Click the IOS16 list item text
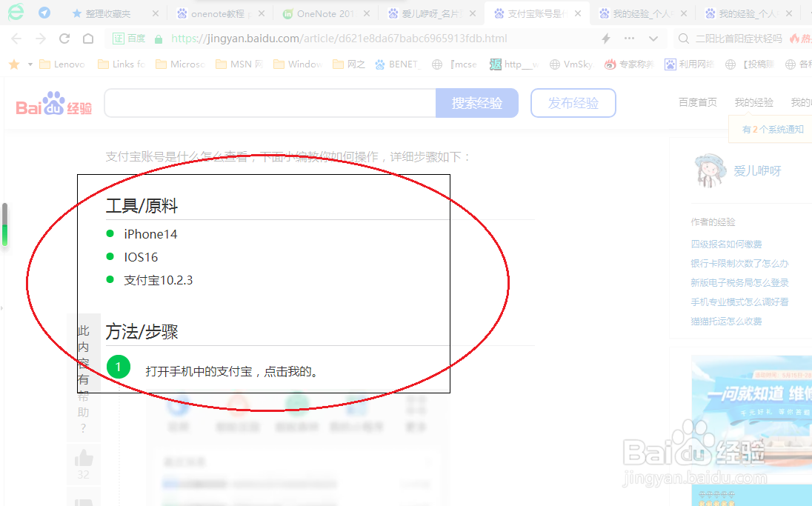Image resolution: width=812 pixels, height=506 pixels. tap(141, 257)
